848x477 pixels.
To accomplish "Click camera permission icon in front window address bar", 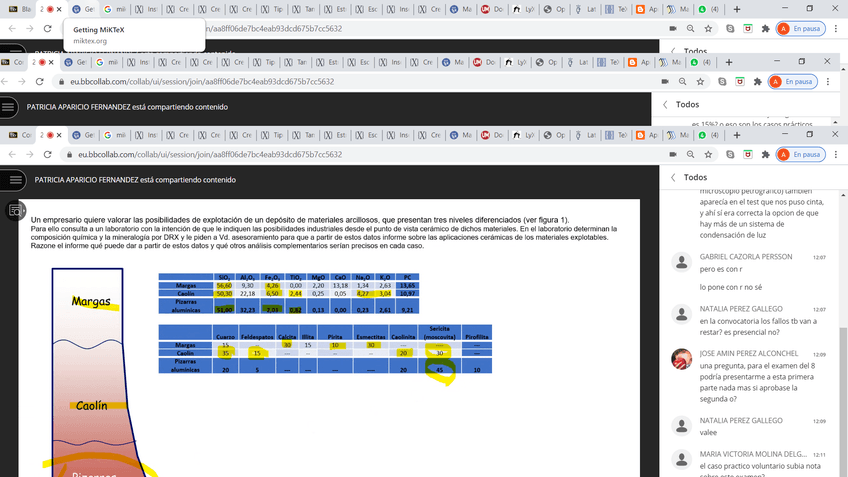I will (673, 155).
